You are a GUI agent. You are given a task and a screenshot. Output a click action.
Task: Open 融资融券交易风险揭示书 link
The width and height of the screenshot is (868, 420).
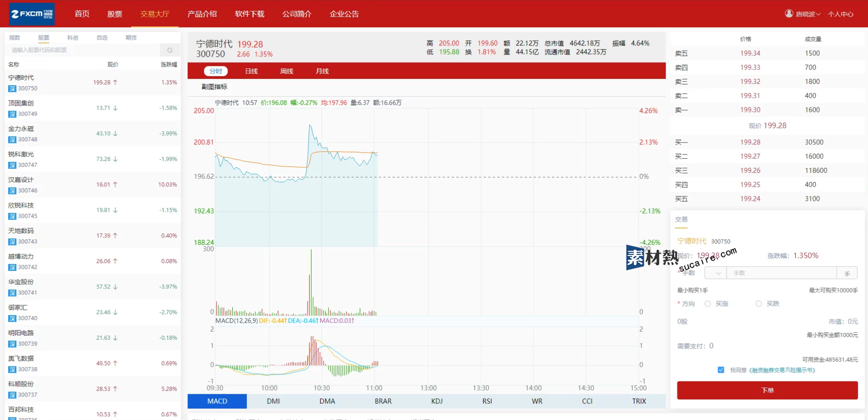pyautogui.click(x=782, y=370)
